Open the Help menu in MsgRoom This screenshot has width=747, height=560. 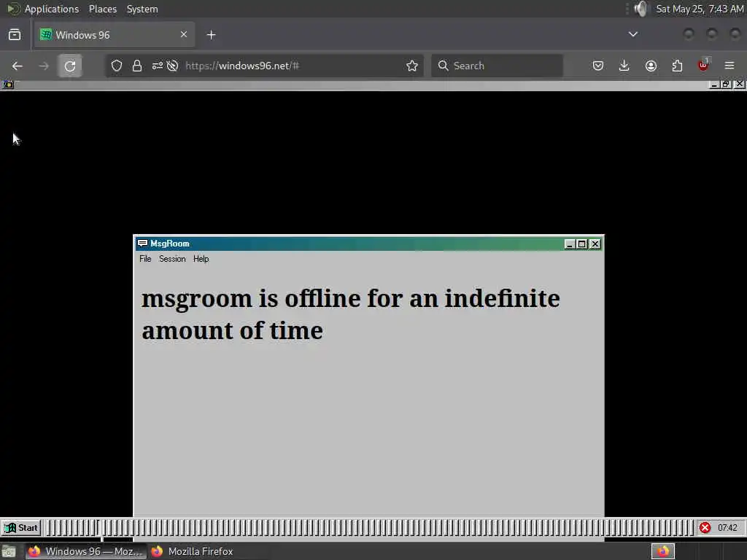point(201,259)
